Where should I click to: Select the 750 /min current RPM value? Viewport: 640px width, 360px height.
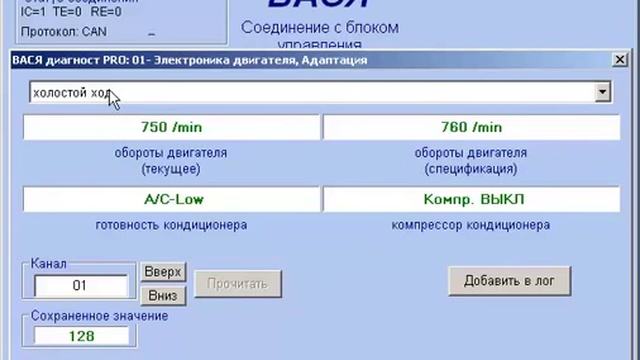pos(171,127)
